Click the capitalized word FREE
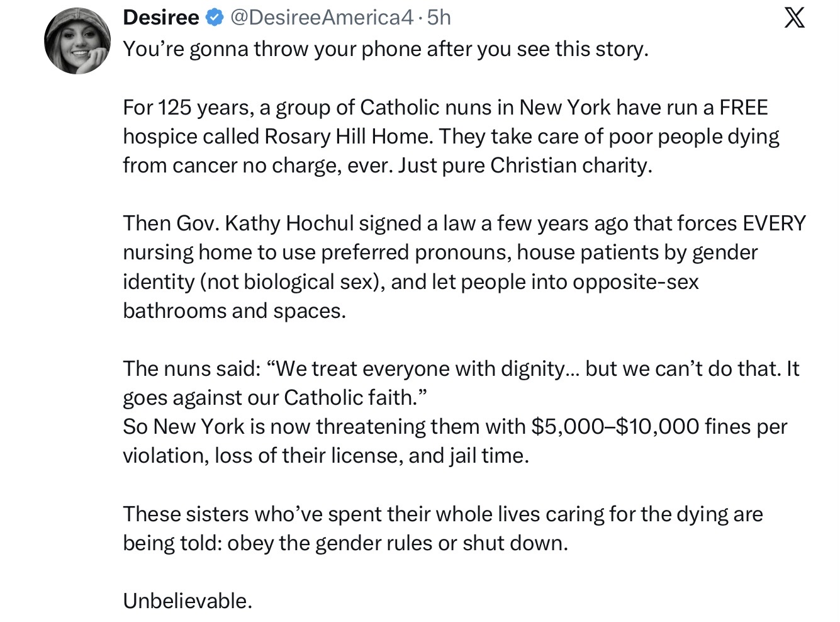Viewport: 840px width, 622px height. [x=743, y=107]
